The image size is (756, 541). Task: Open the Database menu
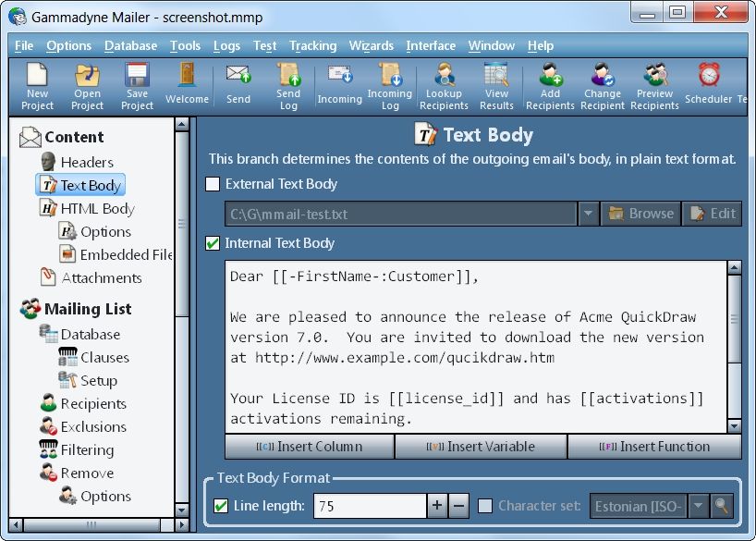pyautogui.click(x=130, y=46)
